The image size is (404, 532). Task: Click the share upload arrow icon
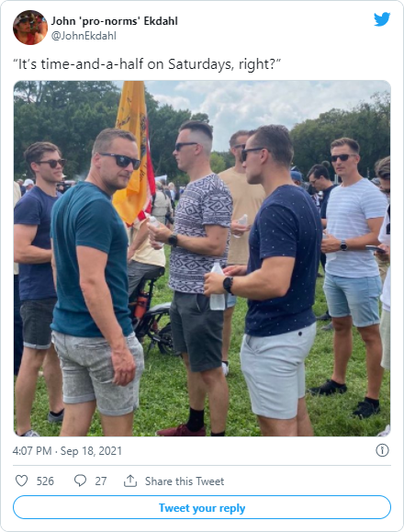pos(130,481)
